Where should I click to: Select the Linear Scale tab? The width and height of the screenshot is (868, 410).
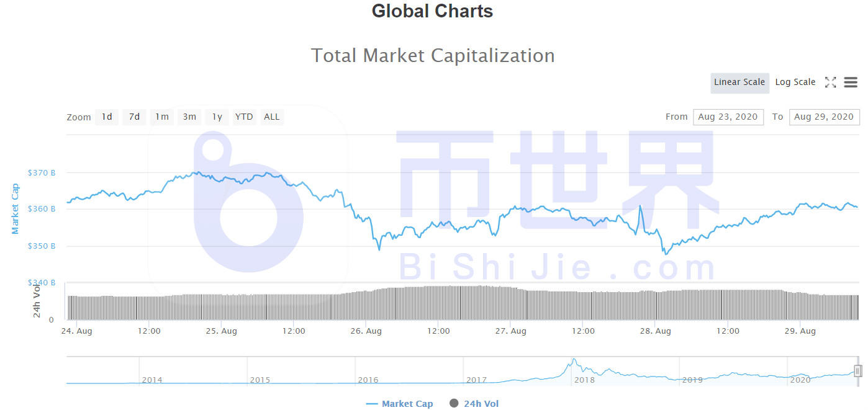[x=739, y=82]
